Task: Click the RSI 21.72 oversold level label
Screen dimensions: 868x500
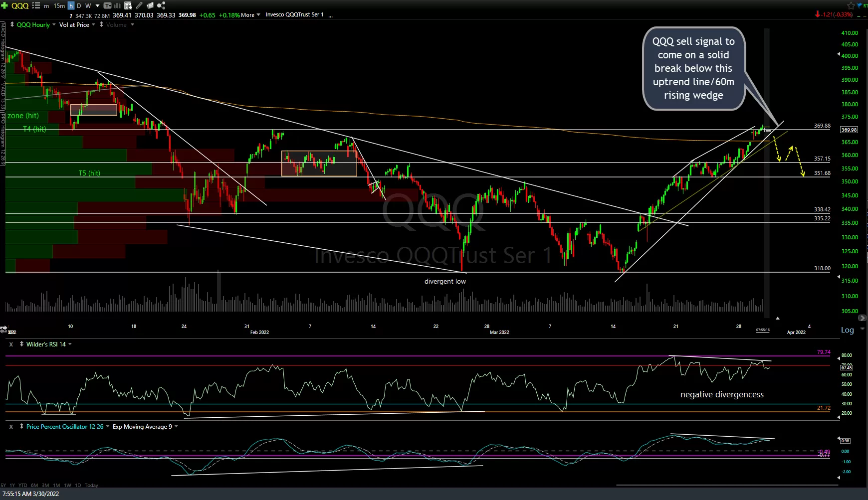Action: [x=824, y=408]
